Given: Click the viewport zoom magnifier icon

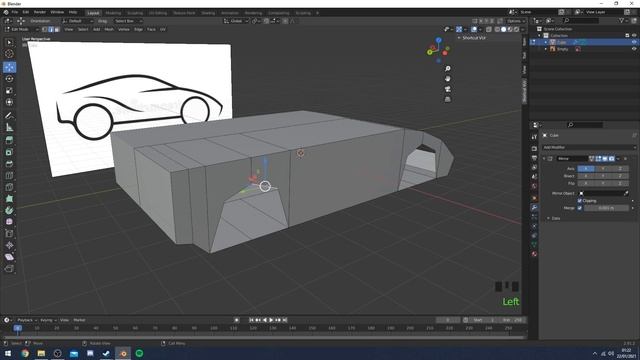Looking at the screenshot, I should (448, 69).
